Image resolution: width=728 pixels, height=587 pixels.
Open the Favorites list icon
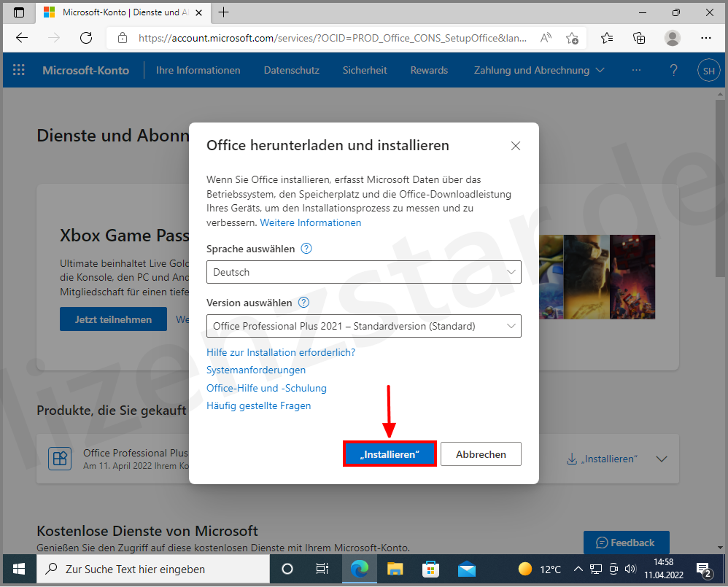(x=606, y=38)
